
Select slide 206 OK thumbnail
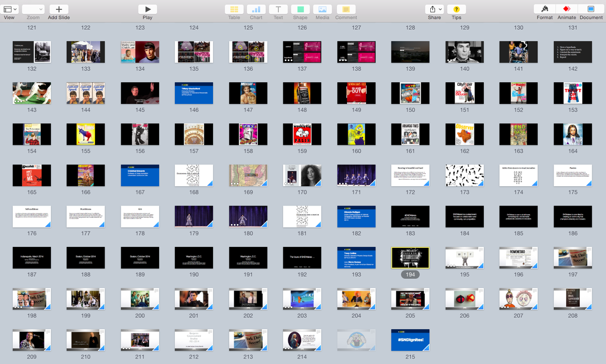[465, 299]
